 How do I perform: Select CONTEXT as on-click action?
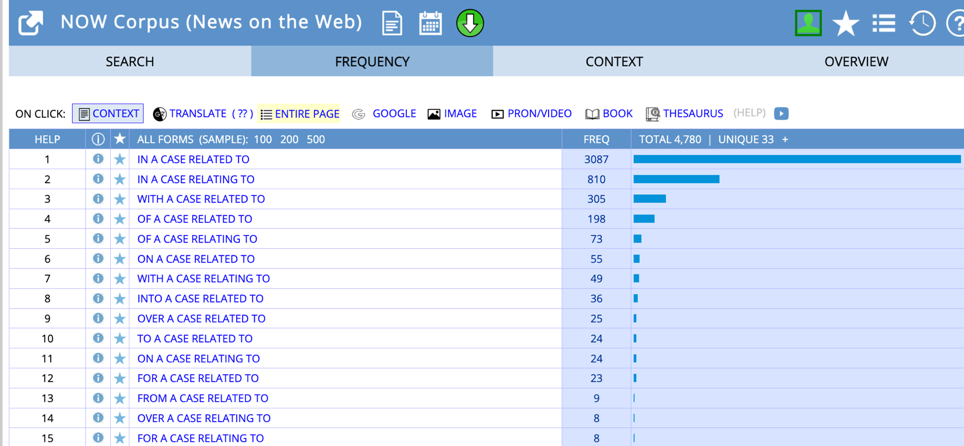click(108, 113)
